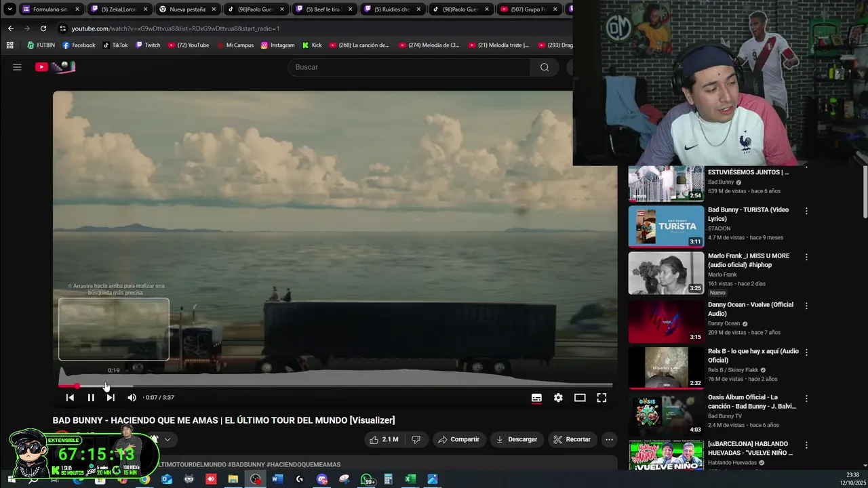868x488 pixels.
Task: Click the Recortar clip button
Action: [x=572, y=439]
